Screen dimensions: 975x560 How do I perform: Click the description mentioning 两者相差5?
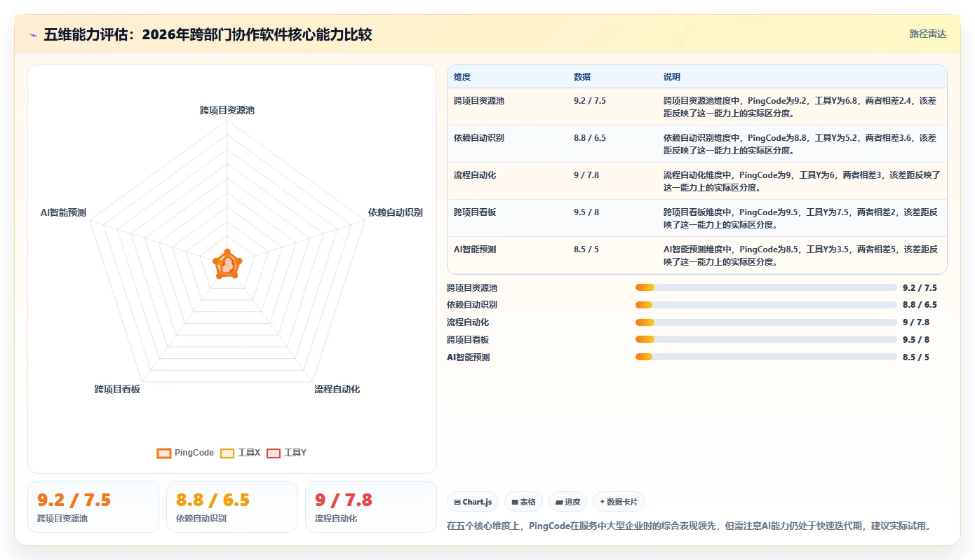coord(800,255)
